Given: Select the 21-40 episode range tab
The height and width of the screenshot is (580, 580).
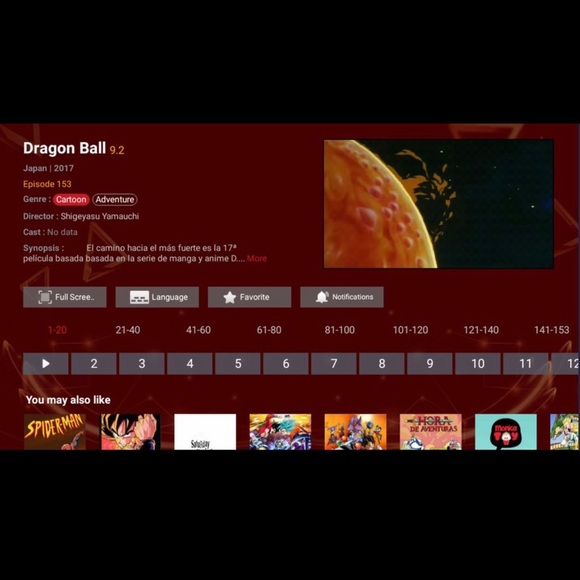Looking at the screenshot, I should pos(128,330).
